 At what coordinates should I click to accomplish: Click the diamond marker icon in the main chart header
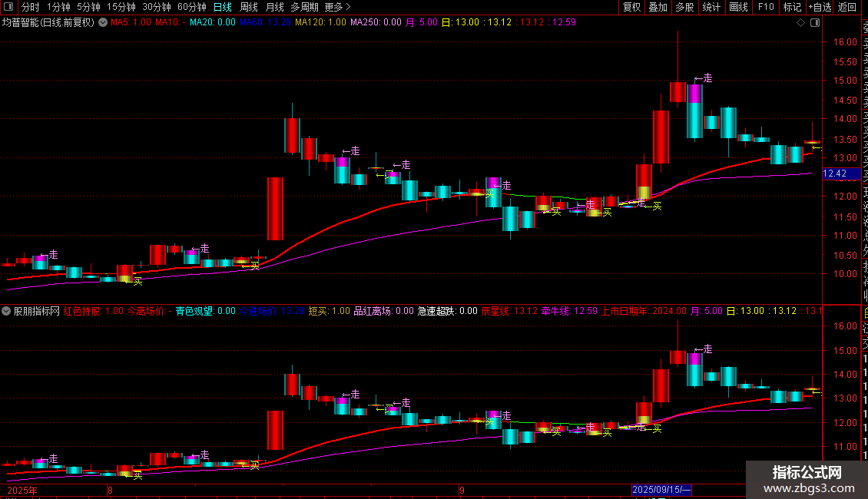(800, 23)
